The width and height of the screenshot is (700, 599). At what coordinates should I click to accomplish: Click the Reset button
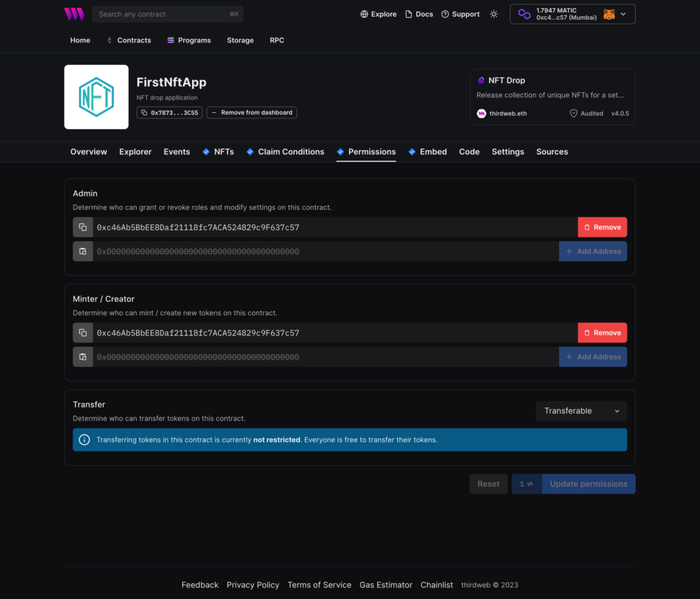pyautogui.click(x=488, y=483)
